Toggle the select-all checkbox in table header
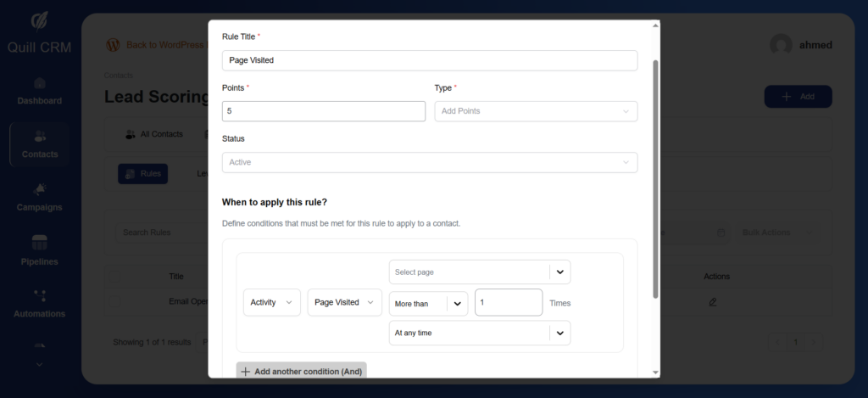Viewport: 868px width, 398px height. click(x=114, y=276)
